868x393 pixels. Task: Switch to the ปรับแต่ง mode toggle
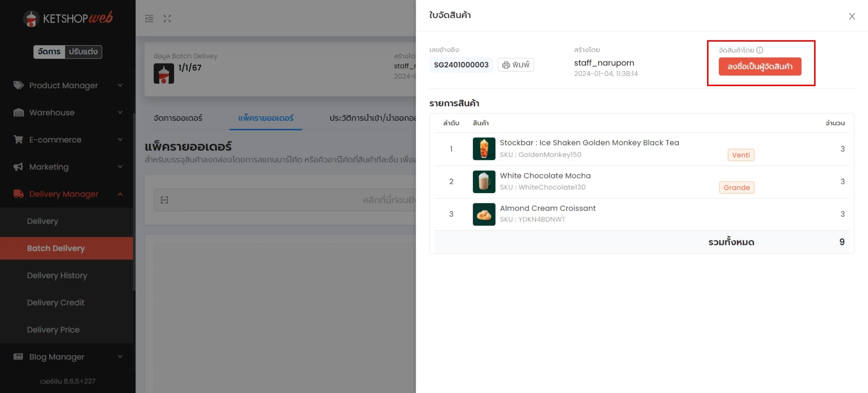pyautogui.click(x=83, y=52)
